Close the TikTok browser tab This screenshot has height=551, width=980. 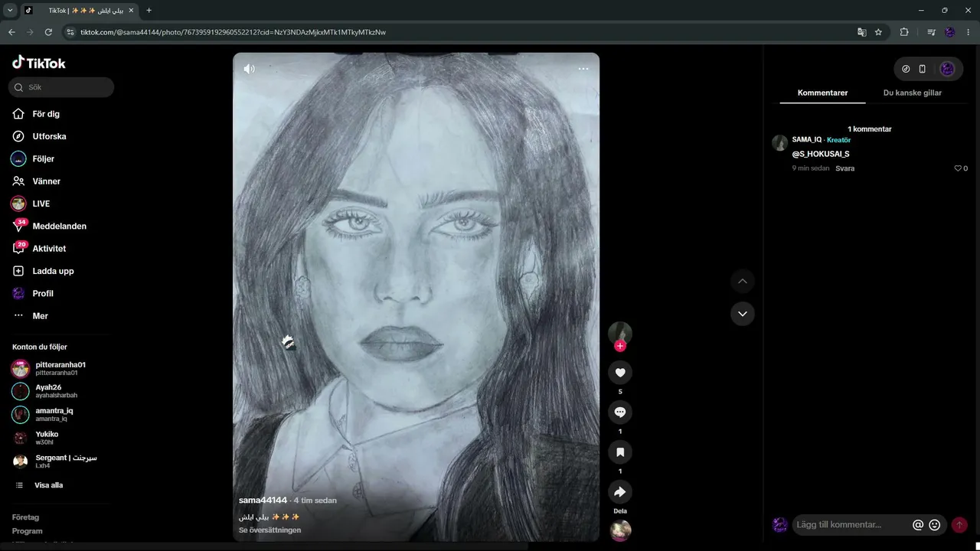tap(131, 11)
